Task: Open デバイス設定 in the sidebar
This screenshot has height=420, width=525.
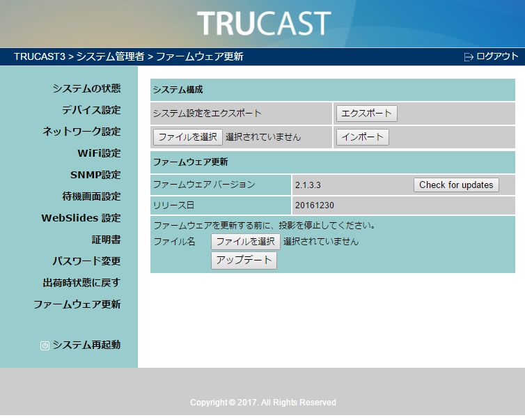Action: tap(91, 110)
